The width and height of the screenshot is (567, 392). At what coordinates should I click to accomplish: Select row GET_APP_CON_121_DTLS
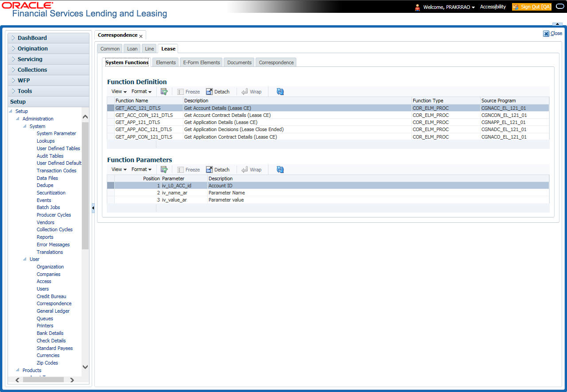328,137
